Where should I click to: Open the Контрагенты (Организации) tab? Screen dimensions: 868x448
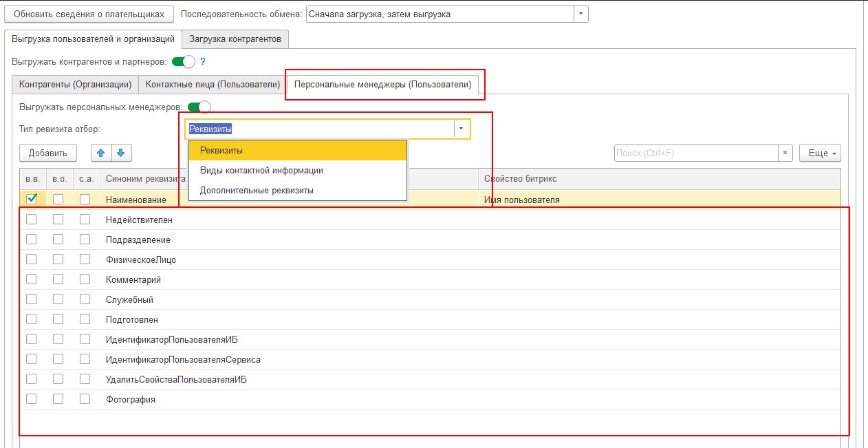(x=76, y=84)
